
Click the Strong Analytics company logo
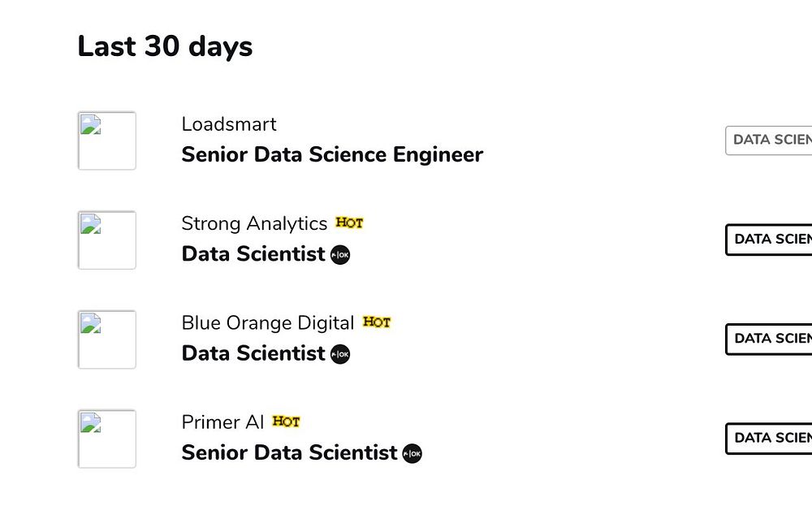point(106,240)
